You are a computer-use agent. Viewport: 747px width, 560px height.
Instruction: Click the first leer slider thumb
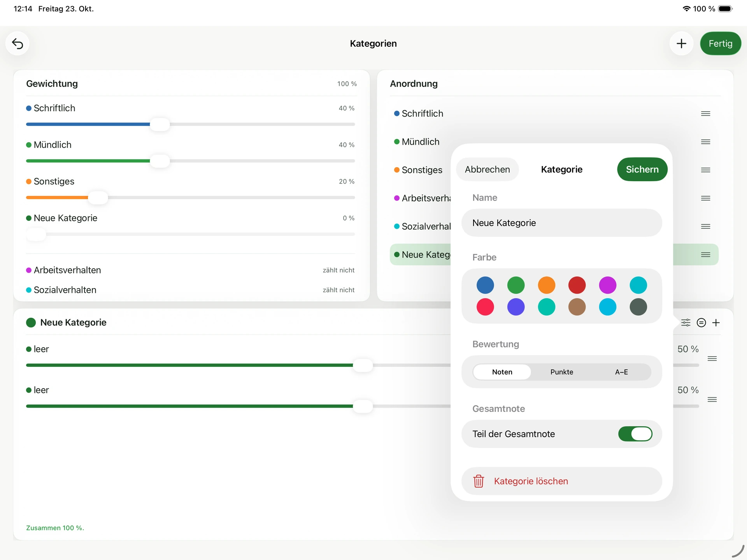coord(363,365)
